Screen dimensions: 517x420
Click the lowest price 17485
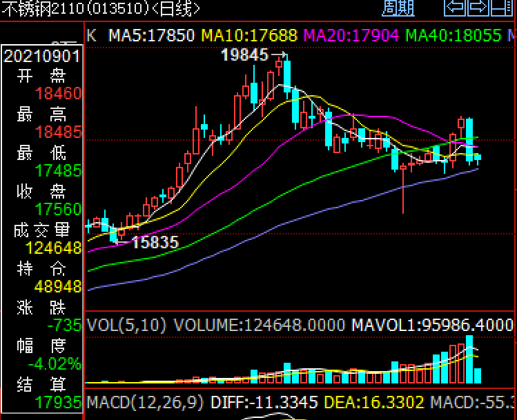[58, 170]
